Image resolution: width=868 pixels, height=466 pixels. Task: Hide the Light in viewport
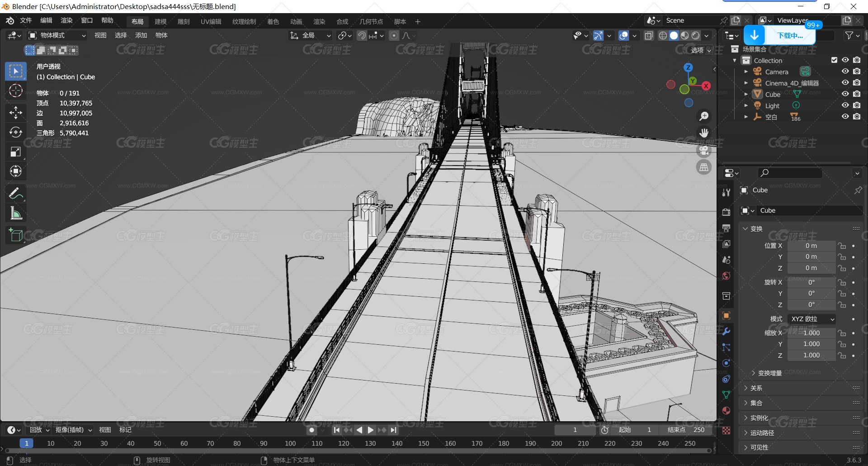coord(845,105)
